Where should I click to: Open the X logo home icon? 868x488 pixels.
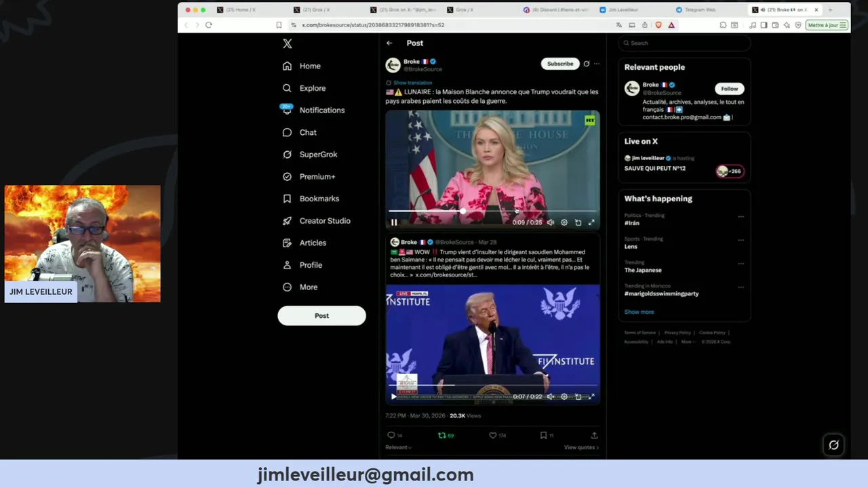(288, 43)
